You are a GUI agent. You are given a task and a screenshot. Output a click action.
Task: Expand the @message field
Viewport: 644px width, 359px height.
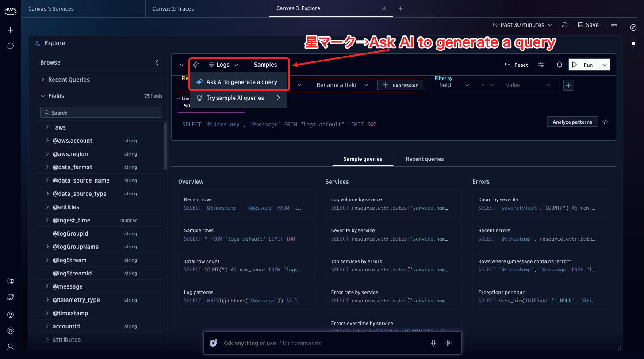[47, 286]
